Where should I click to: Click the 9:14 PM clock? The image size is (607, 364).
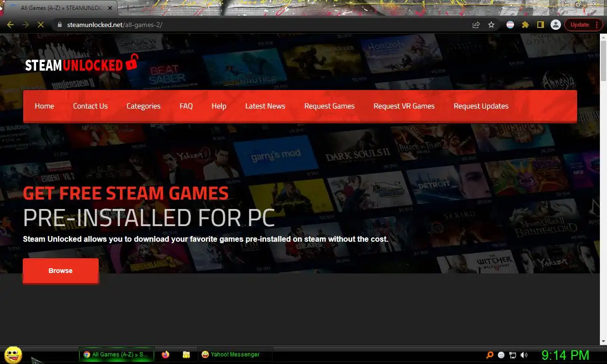[x=565, y=355]
